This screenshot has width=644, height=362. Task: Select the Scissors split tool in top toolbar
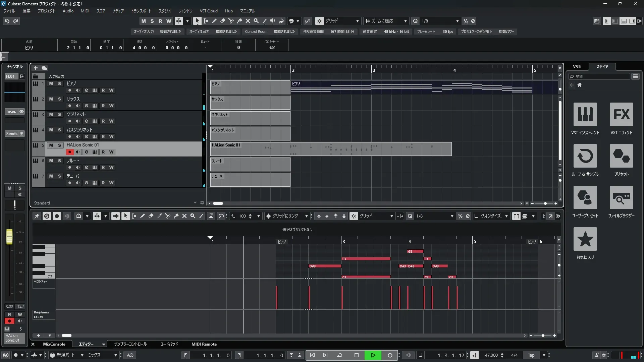point(231,21)
